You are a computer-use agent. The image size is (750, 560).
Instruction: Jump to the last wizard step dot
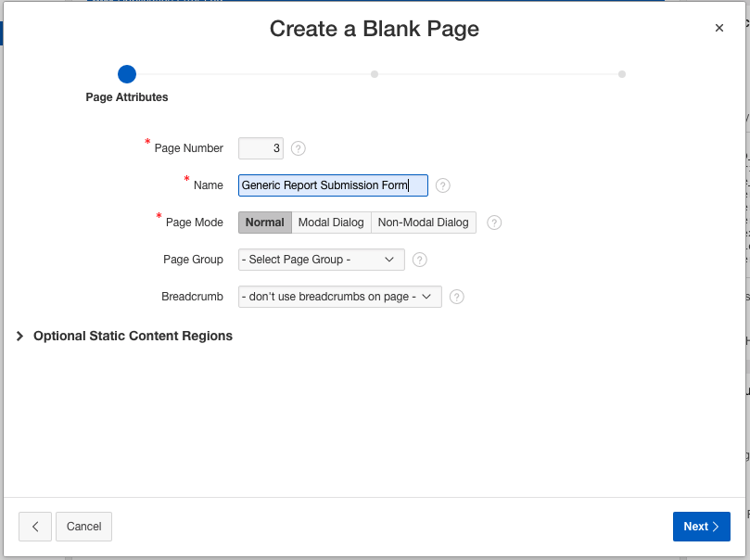coord(622,74)
